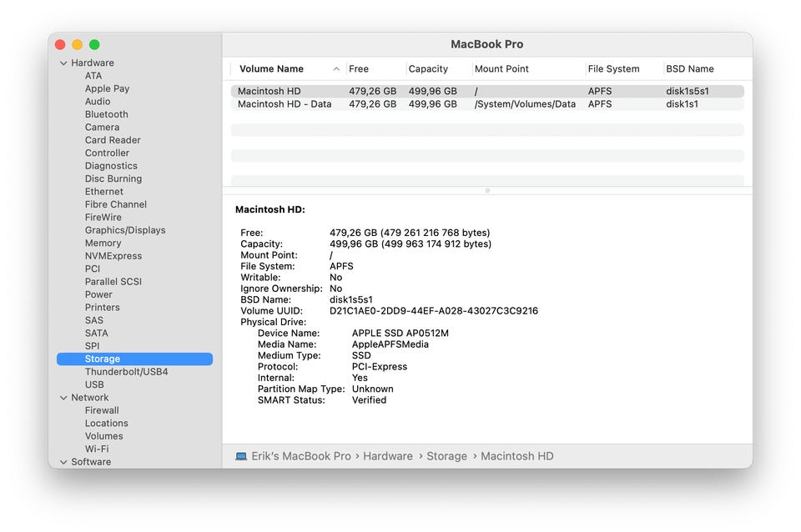
Task: Select the Bluetooth sidebar item
Action: point(106,114)
